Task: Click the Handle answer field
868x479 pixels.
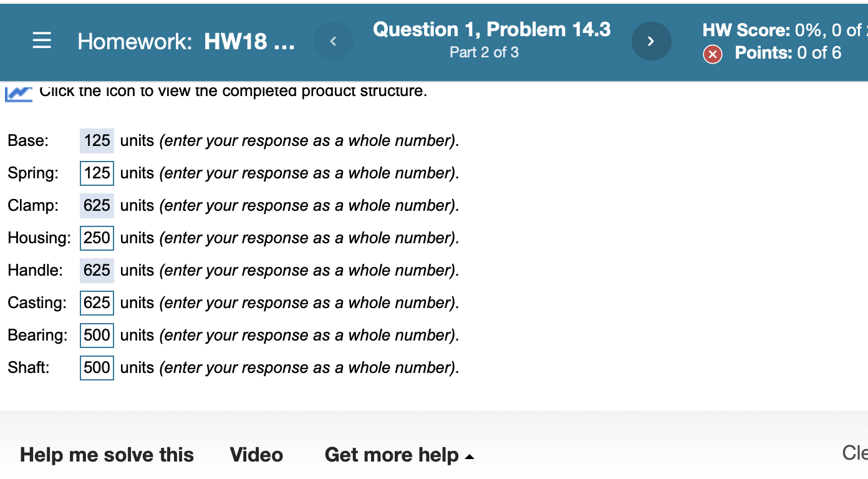Action: [x=97, y=270]
